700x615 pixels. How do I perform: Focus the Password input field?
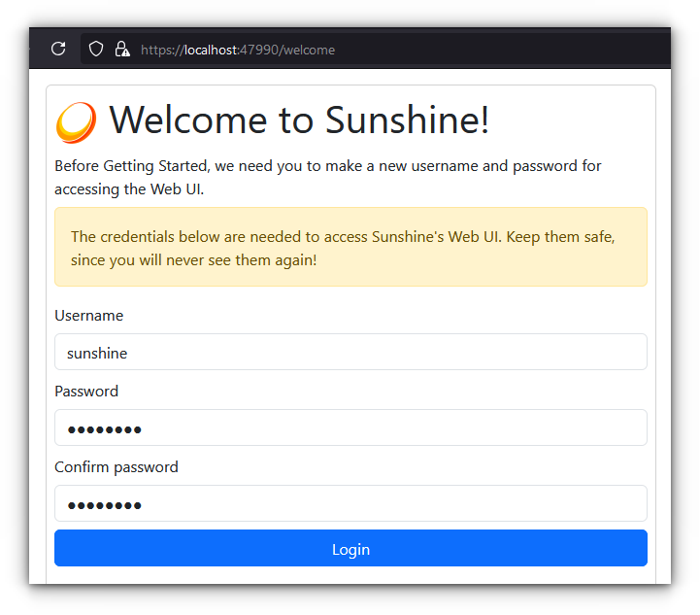click(x=350, y=428)
